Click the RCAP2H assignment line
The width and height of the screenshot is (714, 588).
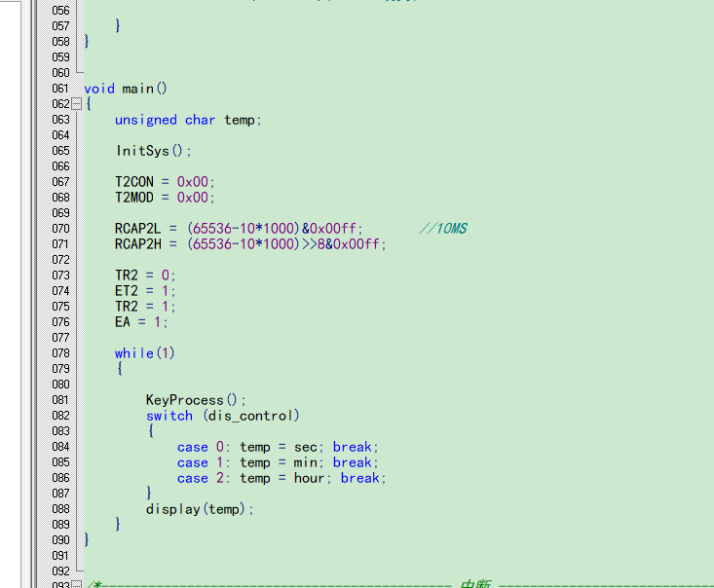250,244
